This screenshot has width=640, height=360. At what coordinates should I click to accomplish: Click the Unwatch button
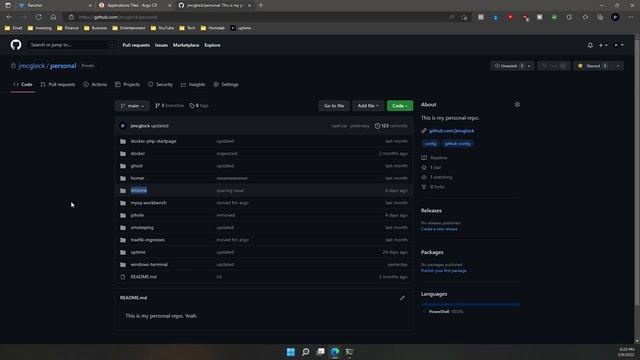[508, 66]
